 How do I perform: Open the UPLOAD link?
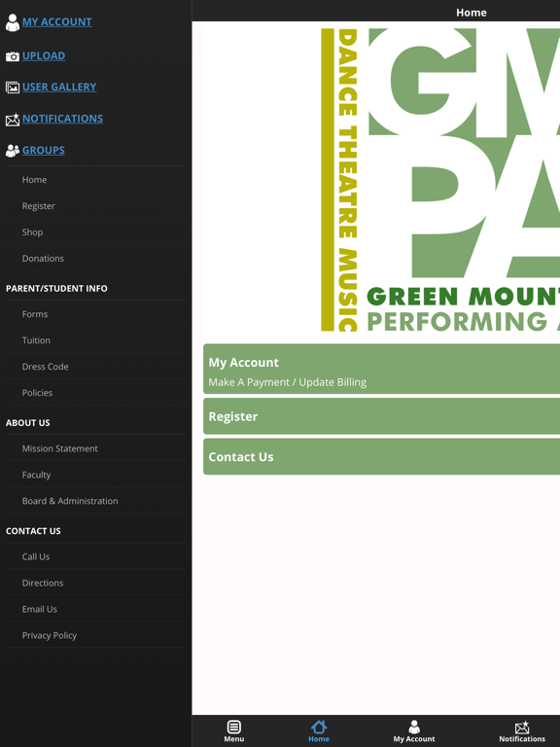pos(44,55)
